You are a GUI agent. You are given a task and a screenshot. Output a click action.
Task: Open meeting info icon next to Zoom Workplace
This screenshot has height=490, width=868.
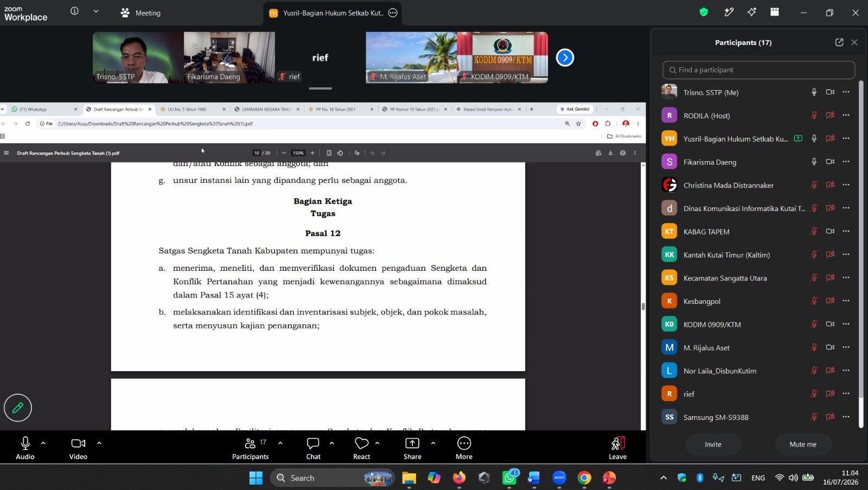[x=75, y=11]
